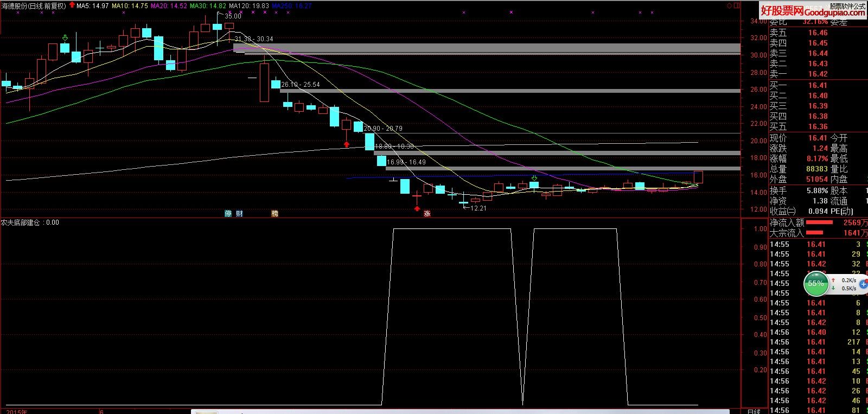Click the green 55% floating speed ball
The height and width of the screenshot is (414, 868).
coord(815,283)
